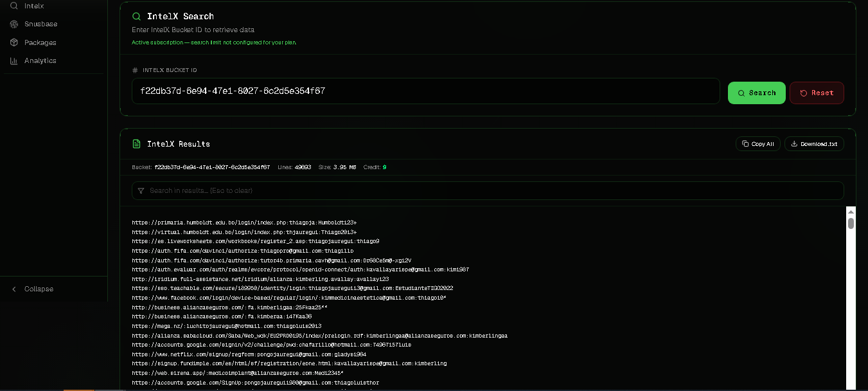The image size is (868, 391).
Task: Click the magnifier icon beside IntelX Search
Action: click(136, 16)
